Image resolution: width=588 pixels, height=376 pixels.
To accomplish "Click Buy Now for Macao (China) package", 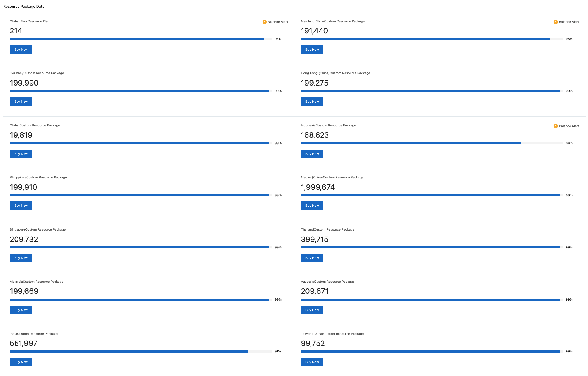I will pos(312,206).
